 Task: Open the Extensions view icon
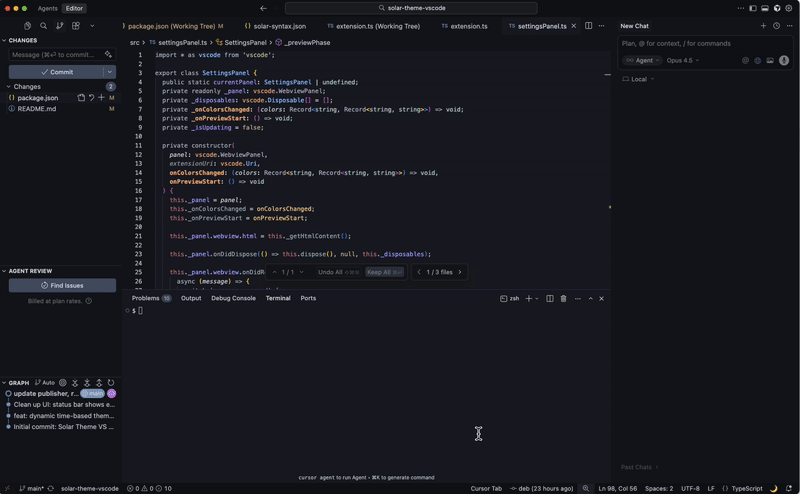coord(76,26)
